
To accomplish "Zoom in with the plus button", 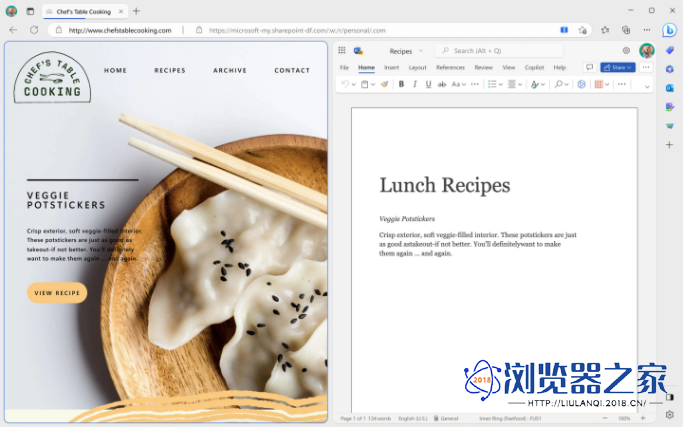I will click(643, 418).
